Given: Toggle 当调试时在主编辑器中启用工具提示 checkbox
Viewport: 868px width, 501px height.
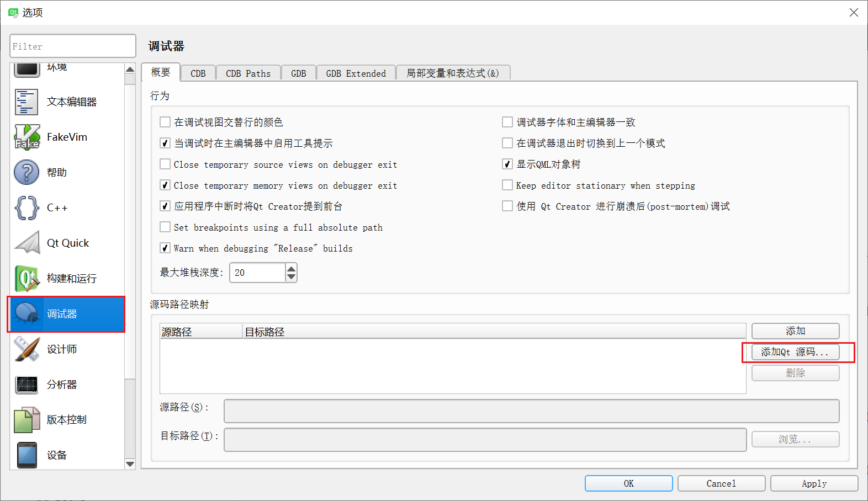Looking at the screenshot, I should pyautogui.click(x=165, y=143).
